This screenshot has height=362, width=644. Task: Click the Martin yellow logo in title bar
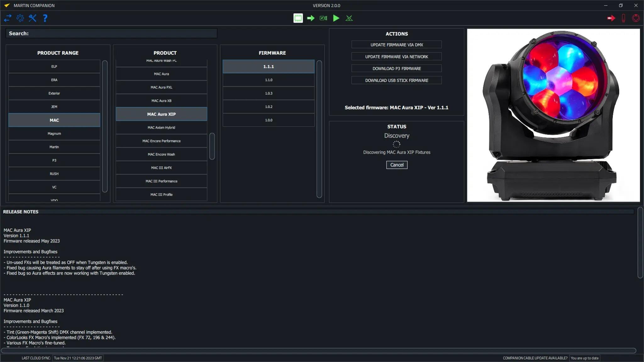click(7, 5)
